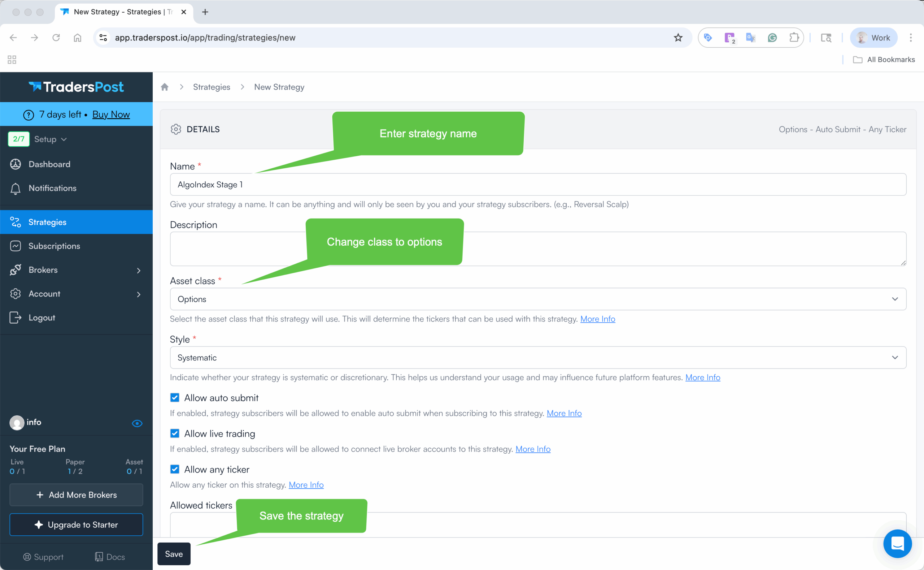924x570 pixels.
Task: Open the chat support bubble icon
Action: [897, 543]
